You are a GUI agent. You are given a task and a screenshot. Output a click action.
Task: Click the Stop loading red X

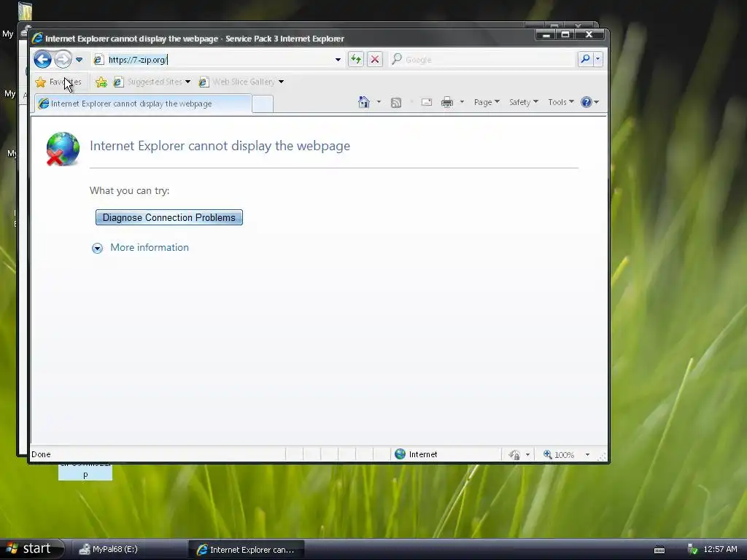point(375,60)
